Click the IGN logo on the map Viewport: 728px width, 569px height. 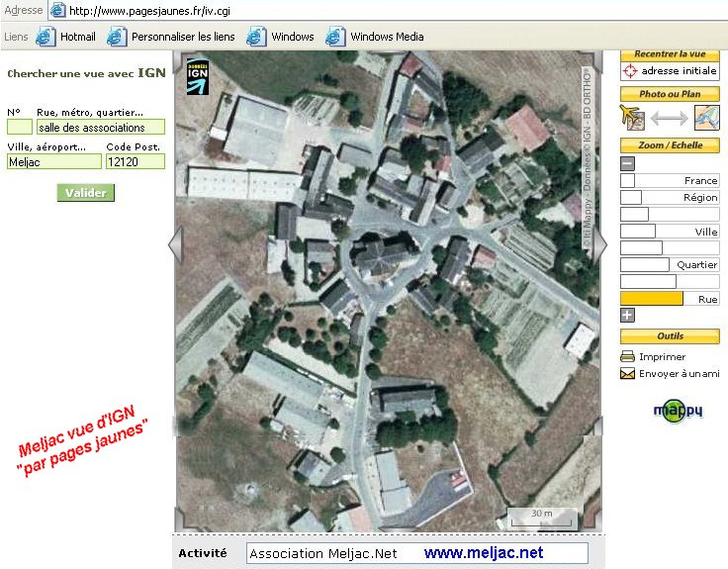point(198,77)
